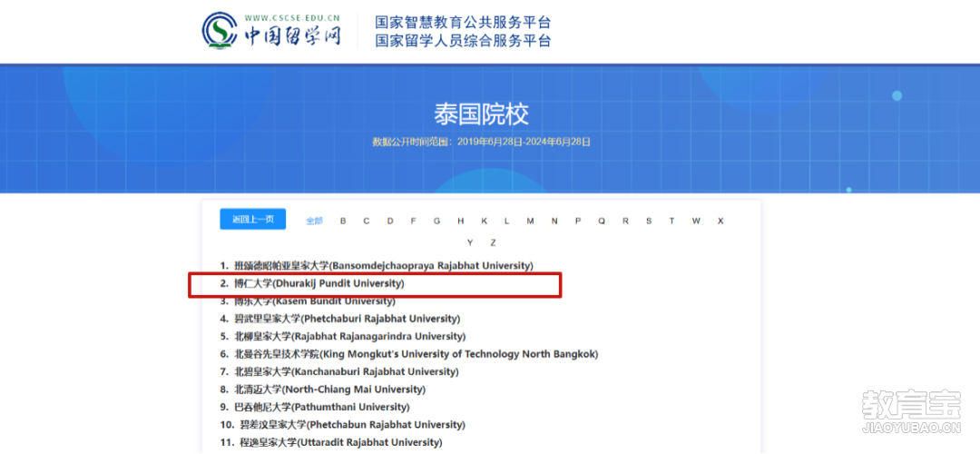Screen dimensions: 980x454
Task: Click 国家留学人员综合服务平台 header text
Action: coord(463,41)
